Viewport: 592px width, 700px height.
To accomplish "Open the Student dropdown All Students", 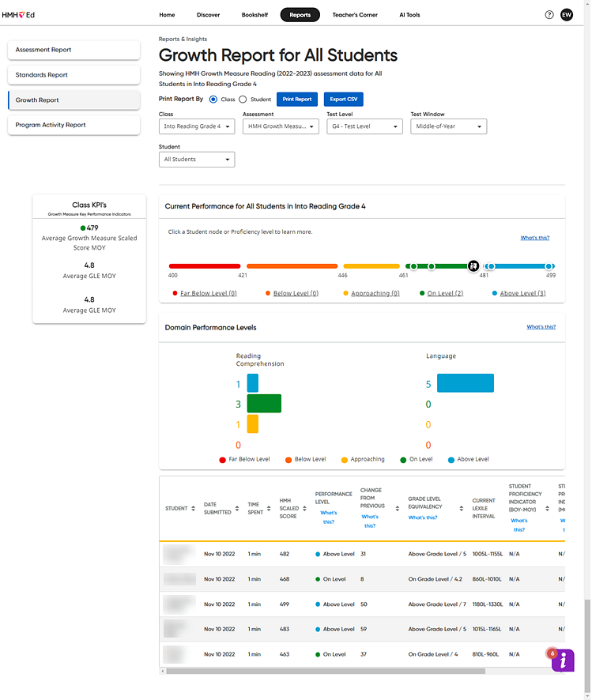I will pos(197,160).
